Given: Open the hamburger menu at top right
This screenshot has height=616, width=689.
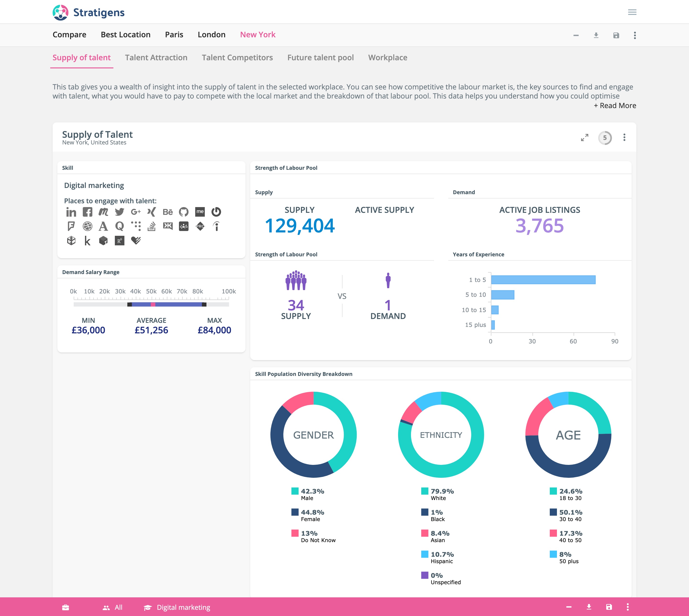Looking at the screenshot, I should pyautogui.click(x=632, y=12).
